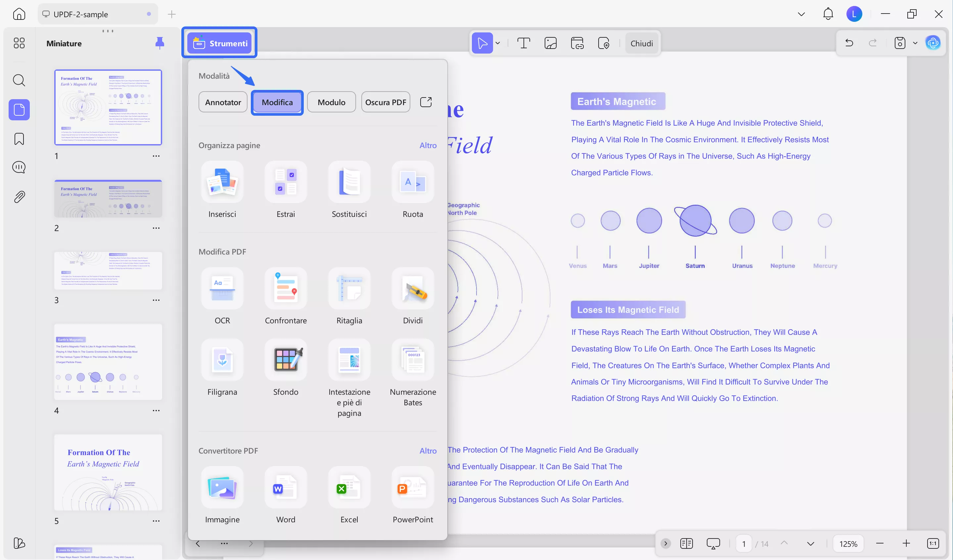The height and width of the screenshot is (560, 953).
Task: Select the Filigrana watermark tool
Action: pyautogui.click(x=222, y=360)
